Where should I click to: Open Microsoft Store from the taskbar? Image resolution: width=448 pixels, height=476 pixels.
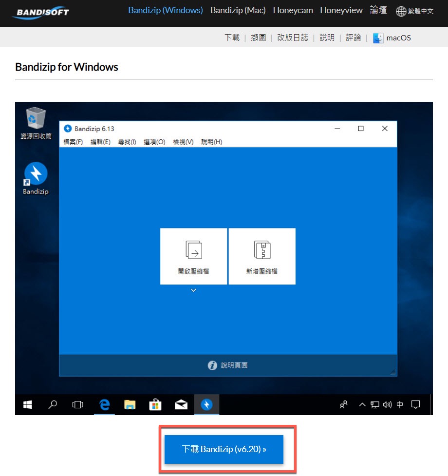[x=155, y=405]
